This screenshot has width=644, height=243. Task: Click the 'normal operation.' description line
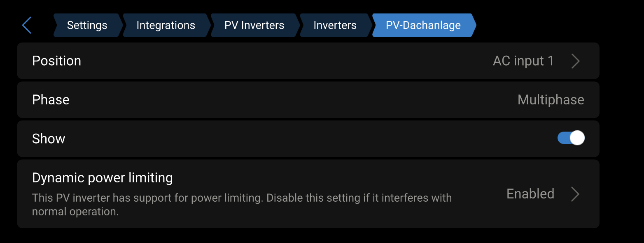(x=75, y=212)
